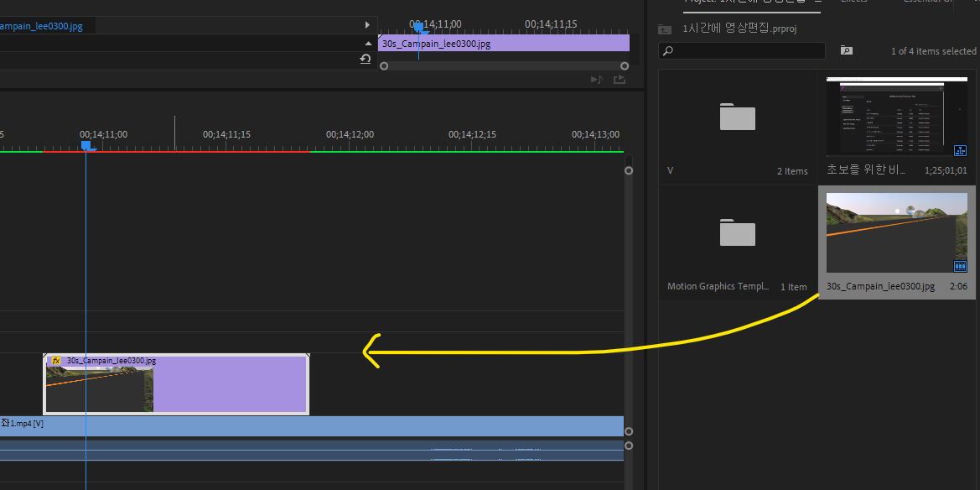Image resolution: width=980 pixels, height=490 pixels.
Task: Click the sequence badge on the 초보를 위한 thumbnail
Action: click(961, 150)
